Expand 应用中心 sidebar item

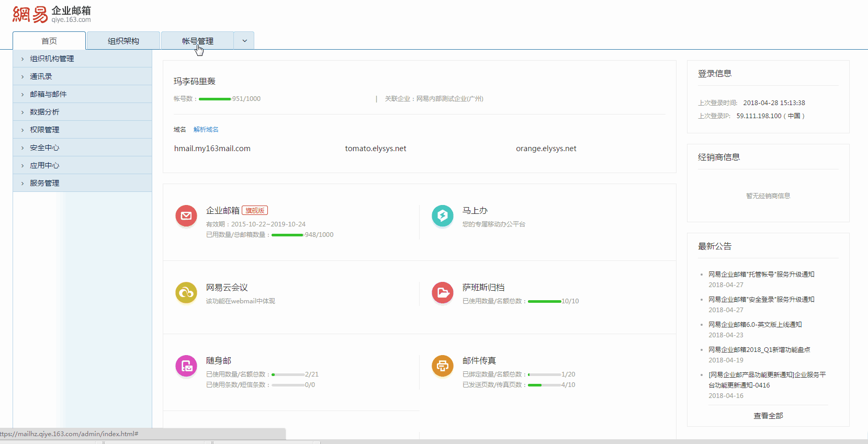83,165
